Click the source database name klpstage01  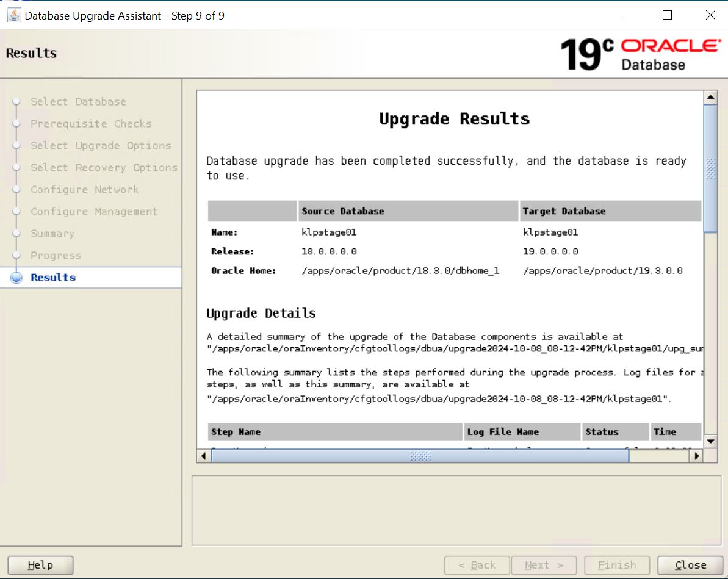(x=329, y=232)
